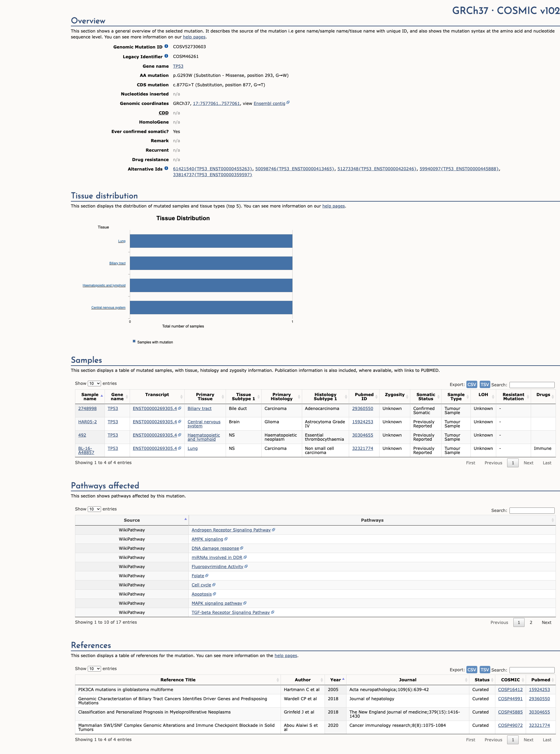Sort Samples table by Resistant Mutation

click(513, 397)
